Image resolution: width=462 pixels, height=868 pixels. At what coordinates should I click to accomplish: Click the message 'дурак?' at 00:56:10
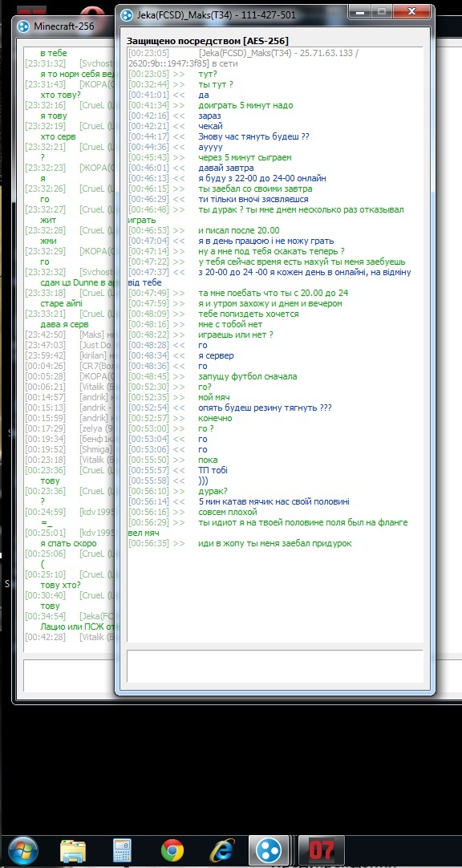tap(213, 492)
